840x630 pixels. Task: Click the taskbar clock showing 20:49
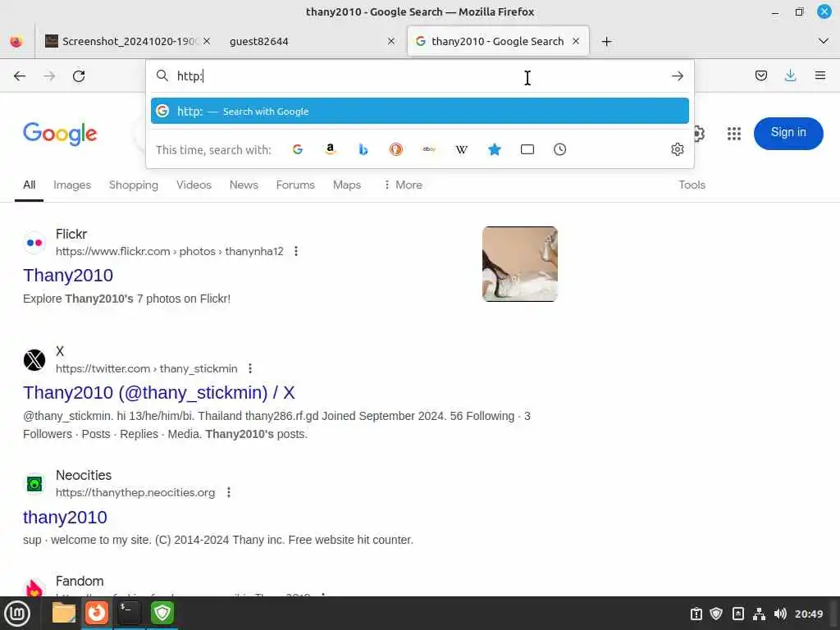[808, 614]
